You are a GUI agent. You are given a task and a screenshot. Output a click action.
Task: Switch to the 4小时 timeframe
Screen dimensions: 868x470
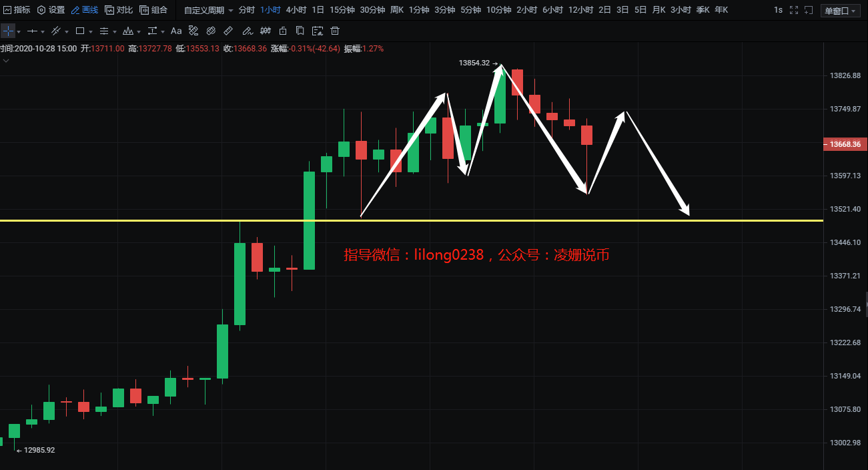coord(296,10)
